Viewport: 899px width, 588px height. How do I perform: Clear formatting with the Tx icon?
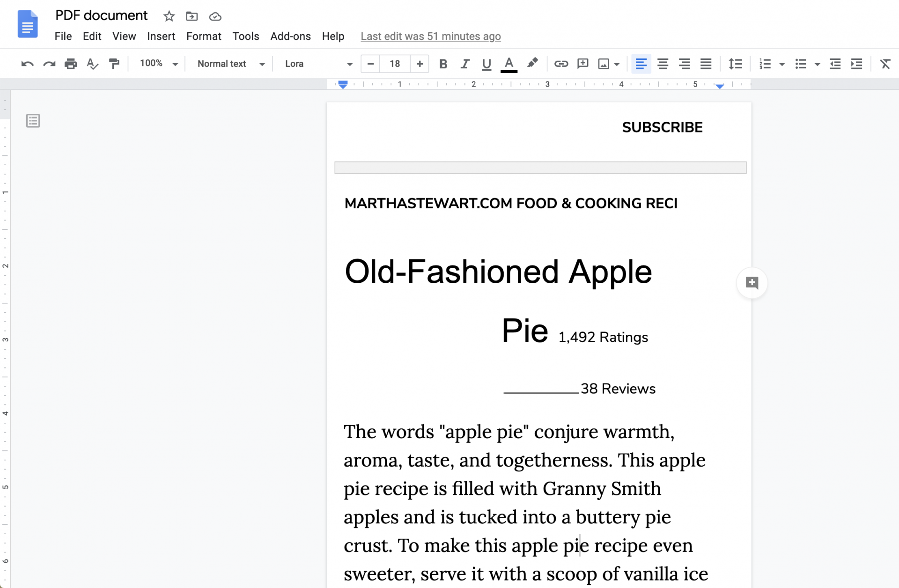point(884,64)
